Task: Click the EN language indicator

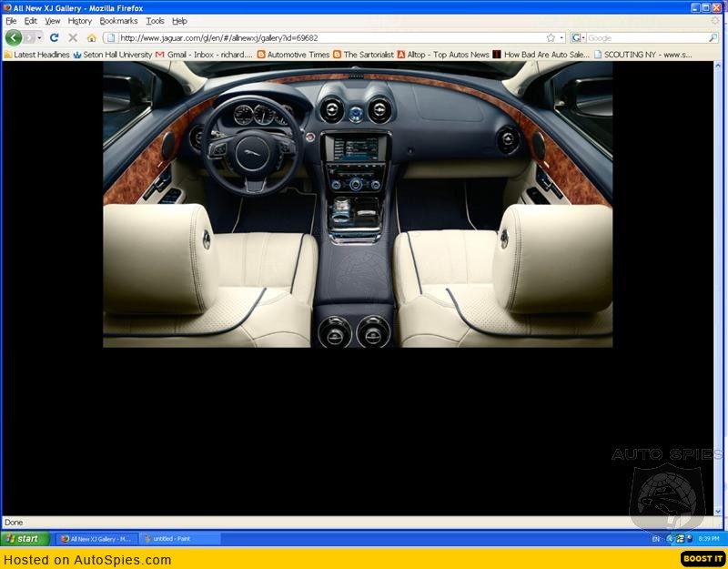Action: 655,539
